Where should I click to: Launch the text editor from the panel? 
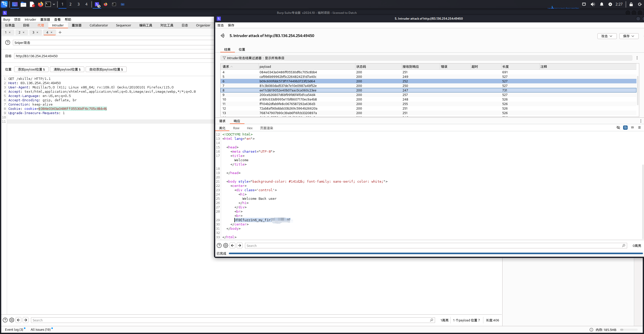click(32, 4)
